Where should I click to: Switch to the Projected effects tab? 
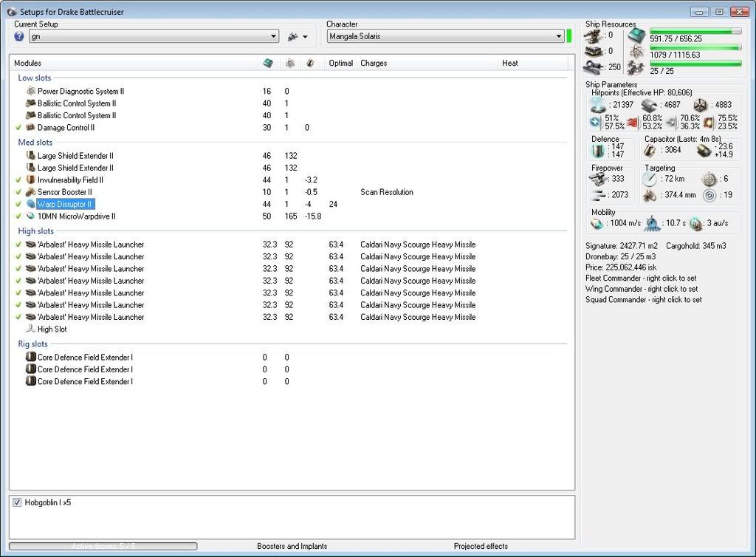pos(481,546)
